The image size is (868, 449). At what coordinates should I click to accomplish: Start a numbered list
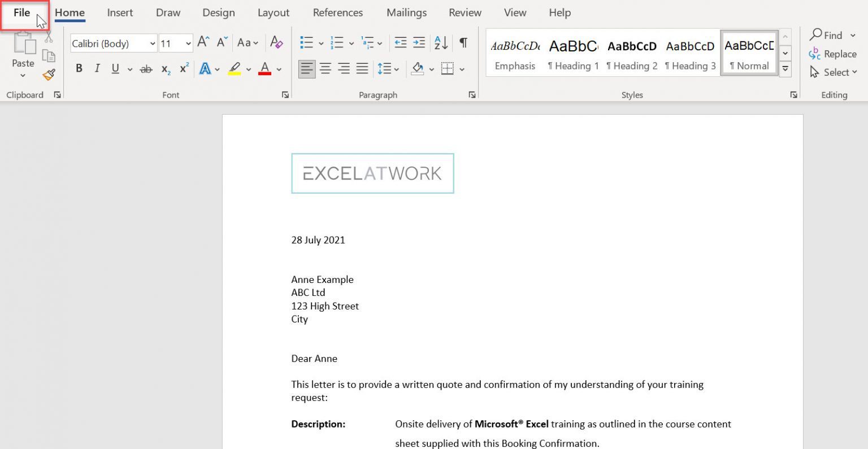337,42
